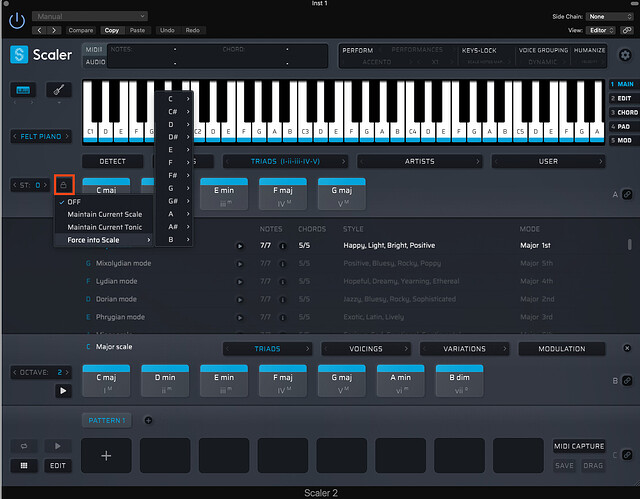Open the VOICINGS selector

pos(366,349)
